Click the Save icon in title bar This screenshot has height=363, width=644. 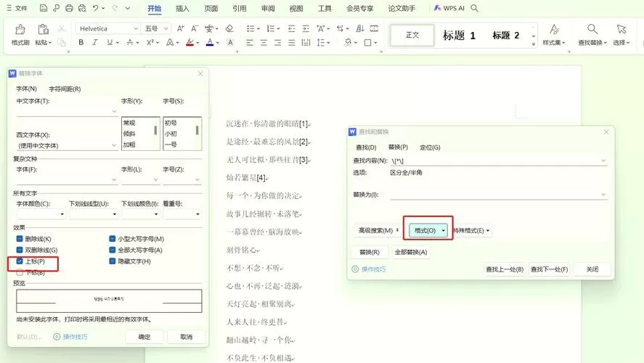43,8
